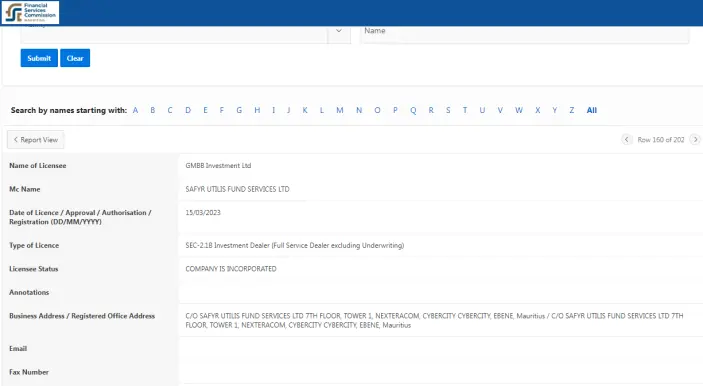Filter names starting with O

pos(377,110)
